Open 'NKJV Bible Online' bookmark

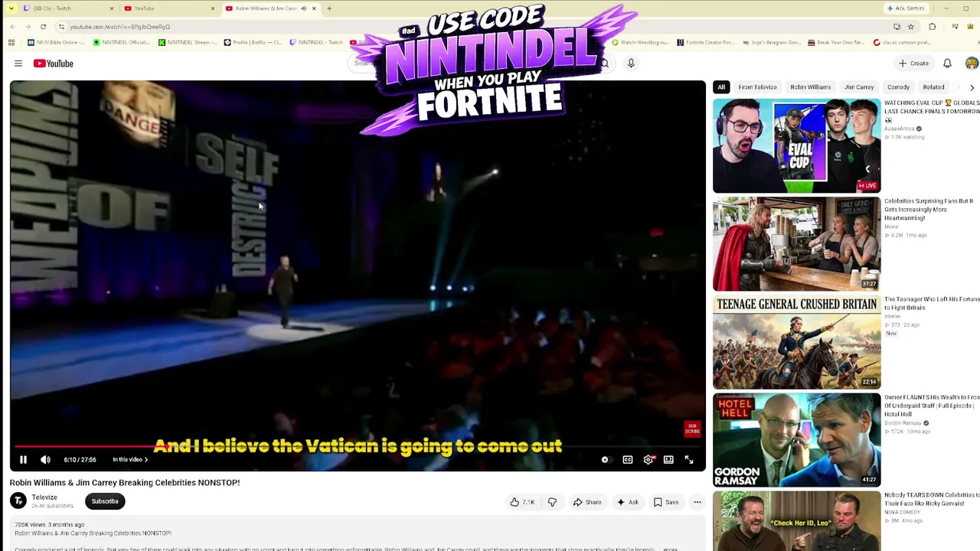pos(57,42)
